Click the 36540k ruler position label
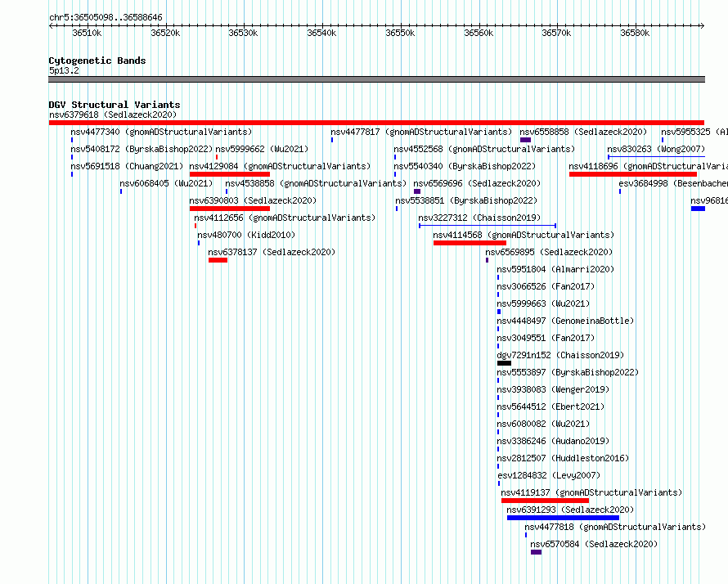 coord(321,33)
